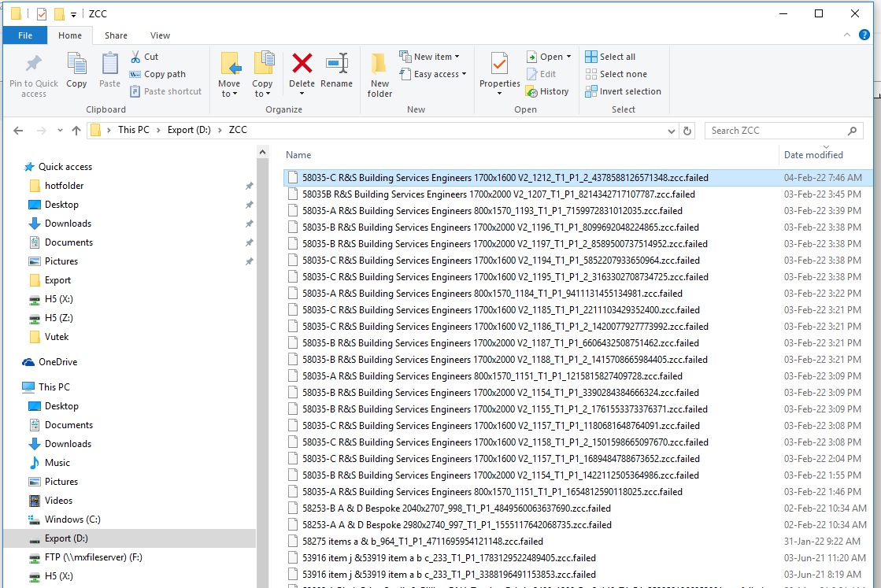Open the File tab
The height and width of the screenshot is (588, 881).
[25, 35]
